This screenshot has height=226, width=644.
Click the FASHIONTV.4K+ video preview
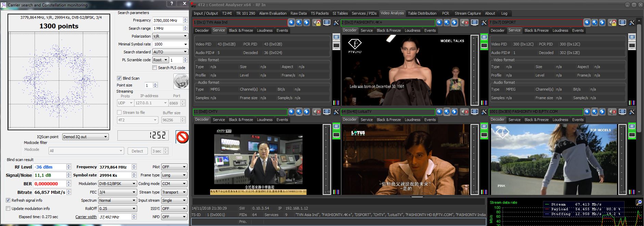pos(405,70)
